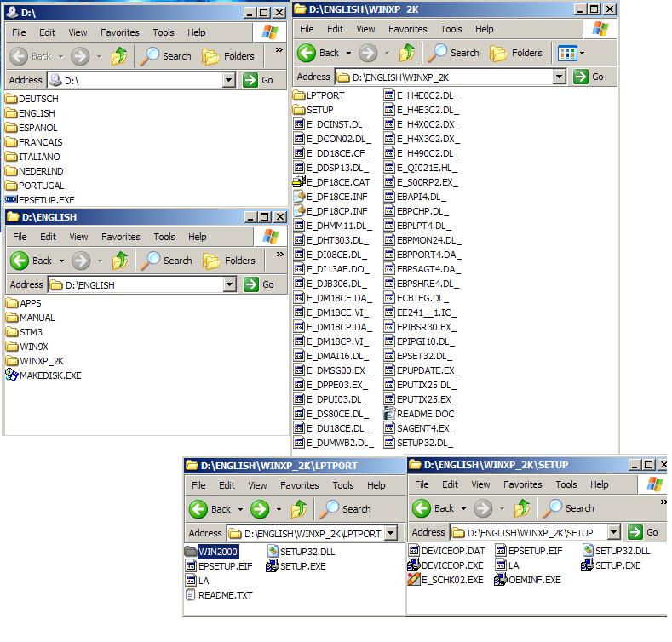Open Help menu in WINXP_2K window
Image resolution: width=672 pixels, height=642 pixels.
point(485,29)
